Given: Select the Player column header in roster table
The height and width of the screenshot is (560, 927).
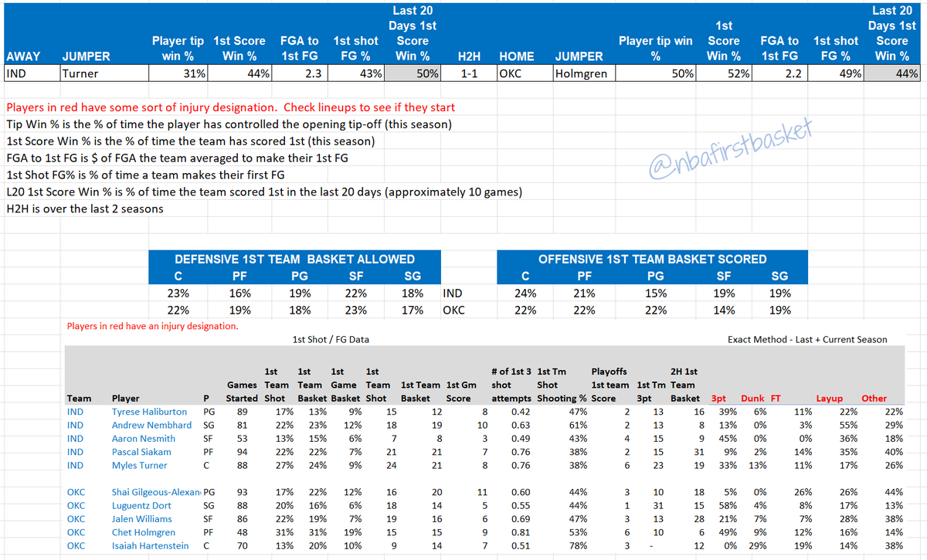Looking at the screenshot, I should coord(126,399).
